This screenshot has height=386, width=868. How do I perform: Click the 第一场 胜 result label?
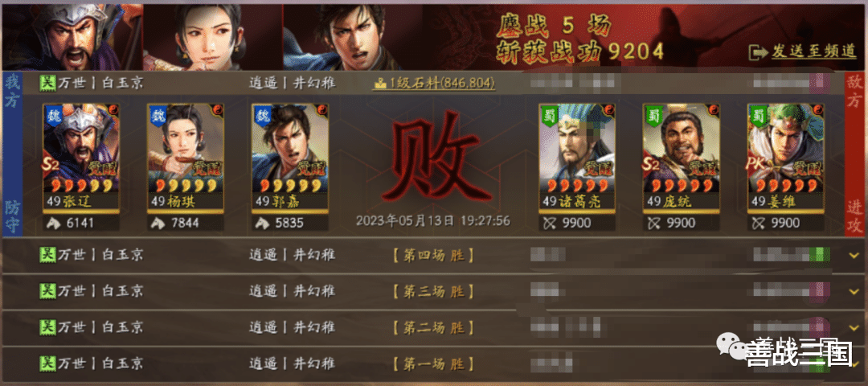pos(433,363)
